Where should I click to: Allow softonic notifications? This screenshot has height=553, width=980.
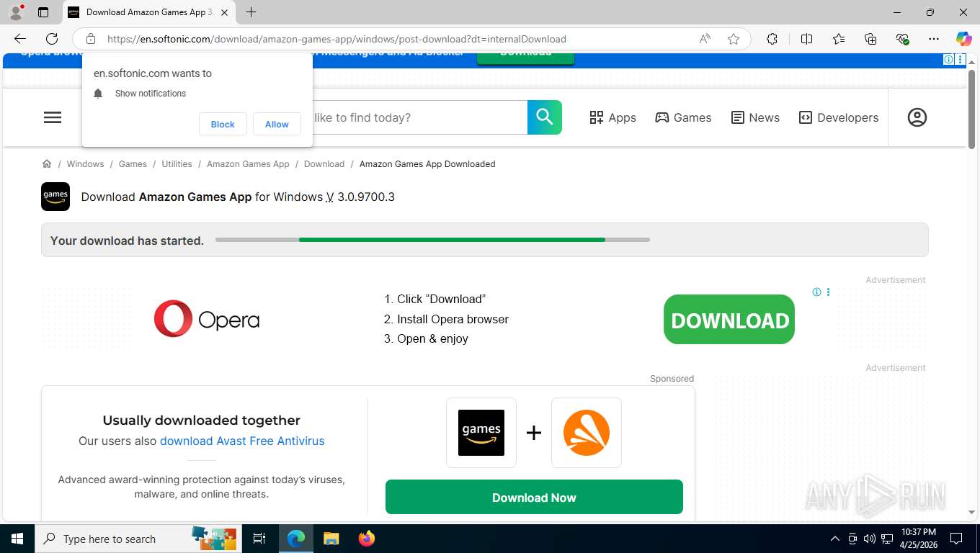277,124
